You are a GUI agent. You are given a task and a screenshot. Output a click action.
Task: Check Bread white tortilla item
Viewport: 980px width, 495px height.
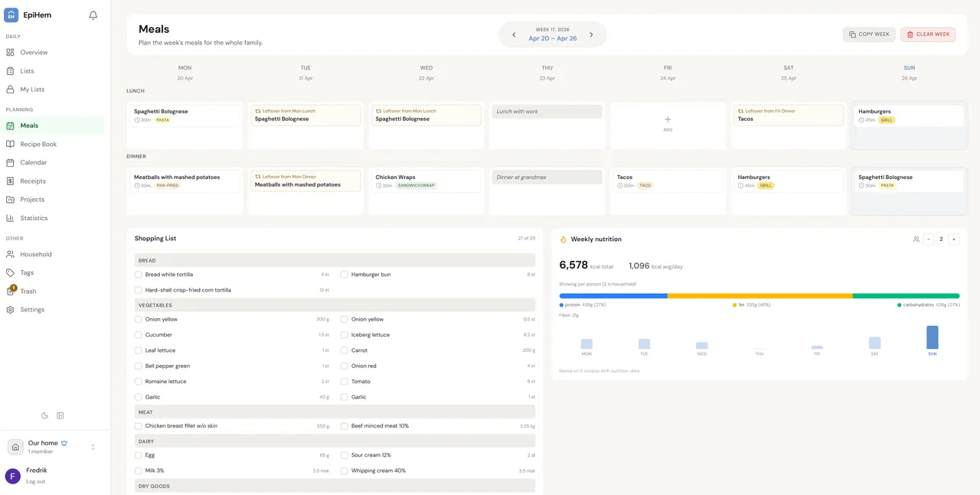tap(139, 275)
